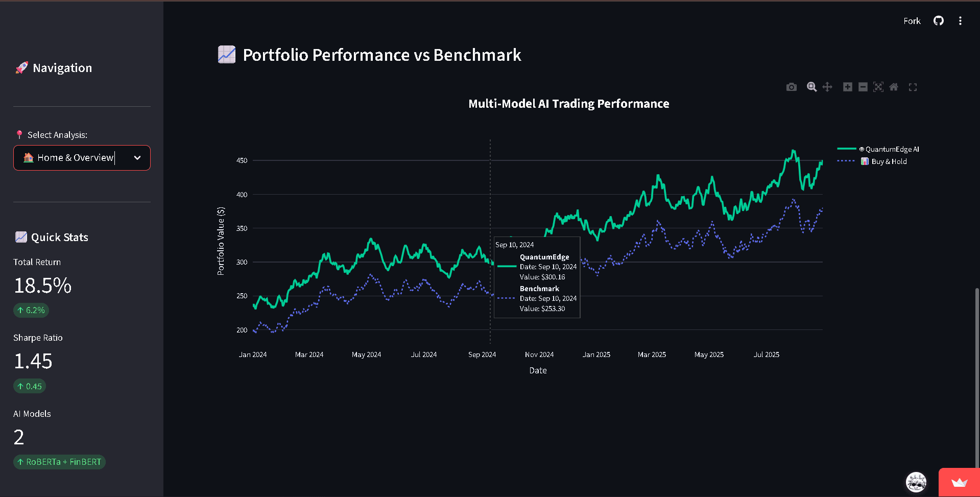Open the GitHub repository icon

[938, 21]
